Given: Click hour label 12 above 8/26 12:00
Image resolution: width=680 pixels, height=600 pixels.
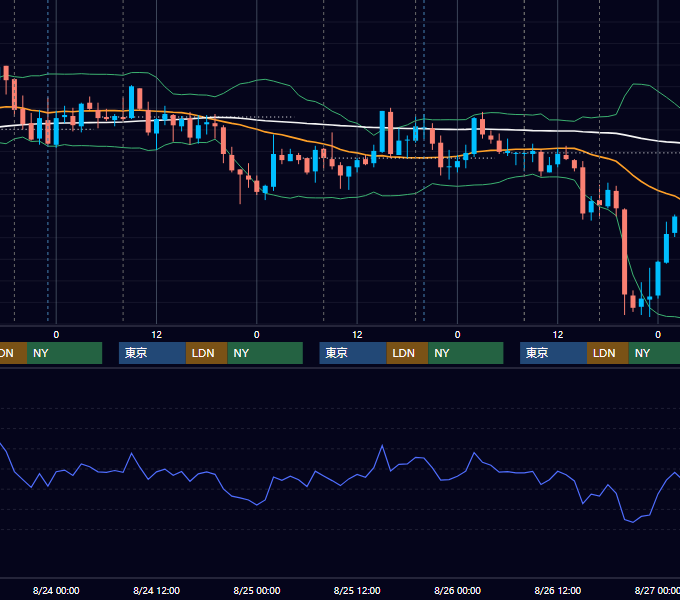Looking at the screenshot, I should [558, 335].
